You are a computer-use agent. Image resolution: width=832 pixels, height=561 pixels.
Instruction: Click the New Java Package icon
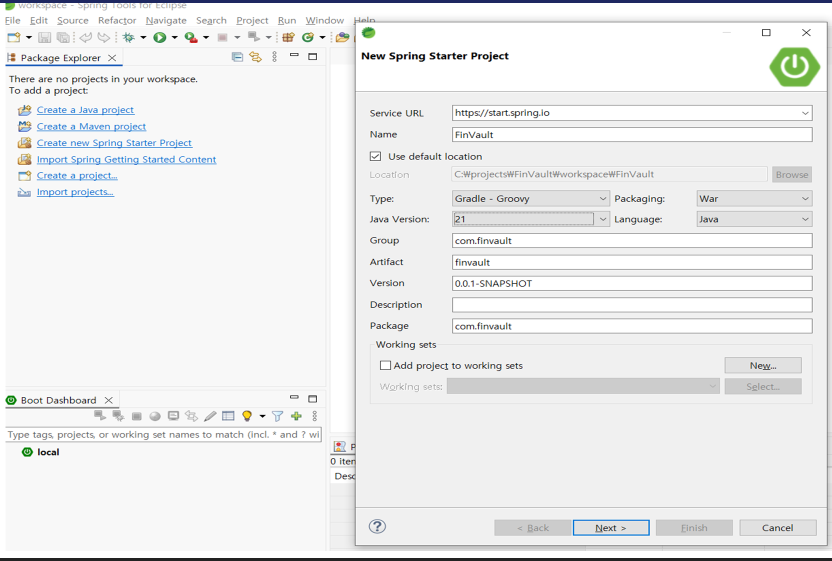click(x=288, y=37)
